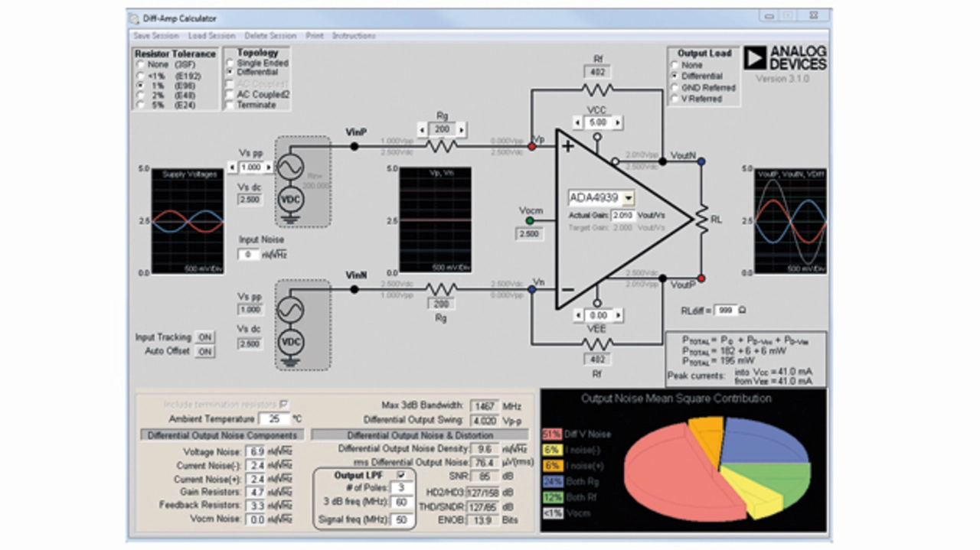Enable AC Coupled2 topology option

[x=230, y=94]
